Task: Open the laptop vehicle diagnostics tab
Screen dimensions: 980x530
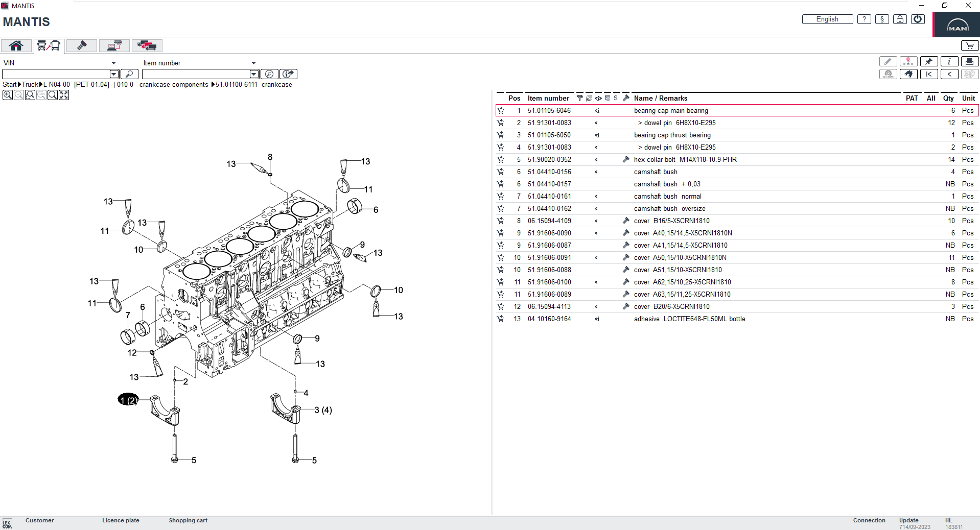Action: tap(114, 46)
